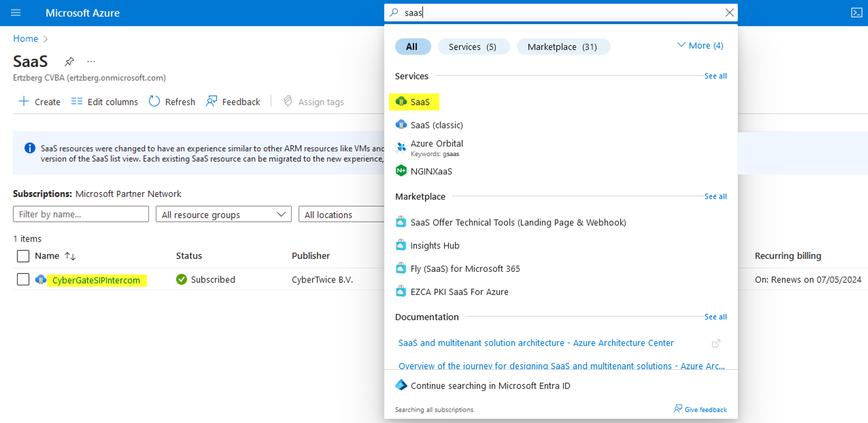The height and width of the screenshot is (423, 868).
Task: Click Create to add a SaaS resource
Action: point(40,102)
